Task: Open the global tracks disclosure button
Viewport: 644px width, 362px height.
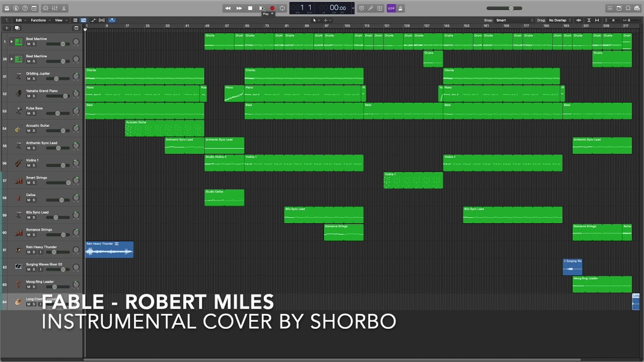Action: [x=76, y=28]
